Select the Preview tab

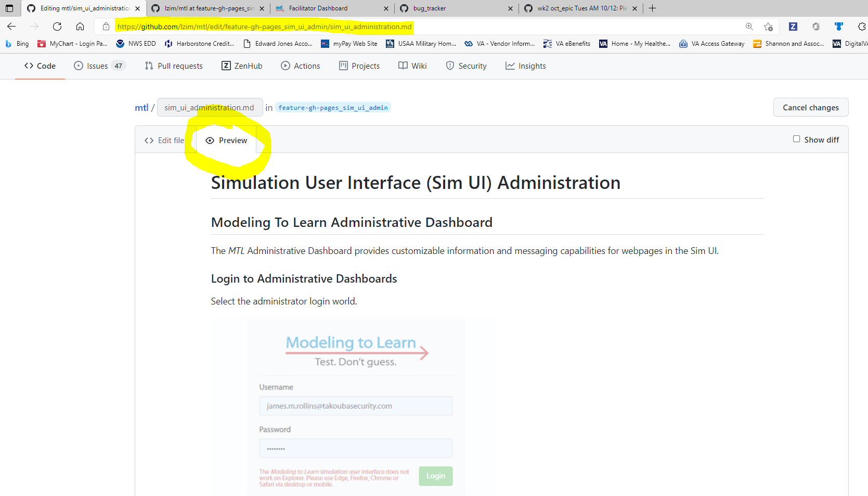click(x=226, y=140)
